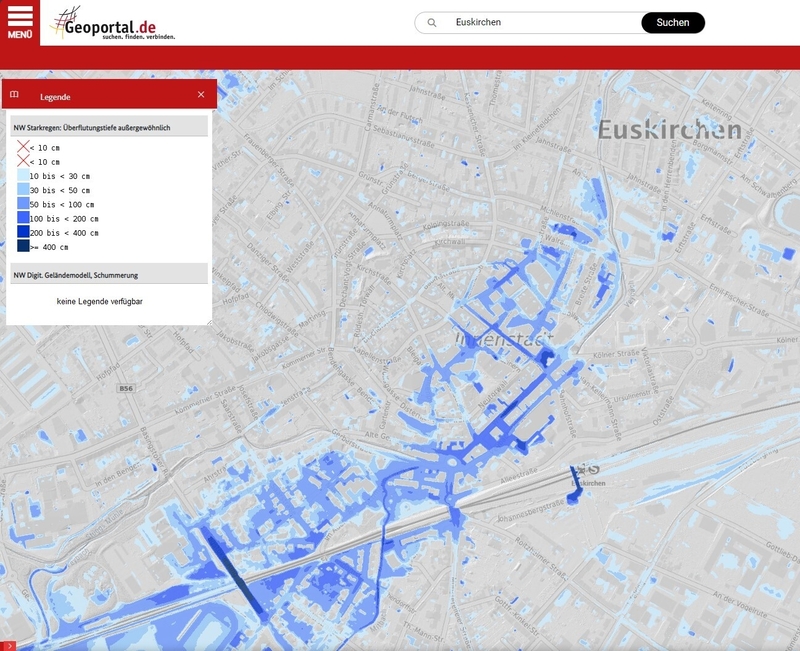Open the MENÜ hamburger menu
The image size is (800, 651).
click(x=20, y=22)
